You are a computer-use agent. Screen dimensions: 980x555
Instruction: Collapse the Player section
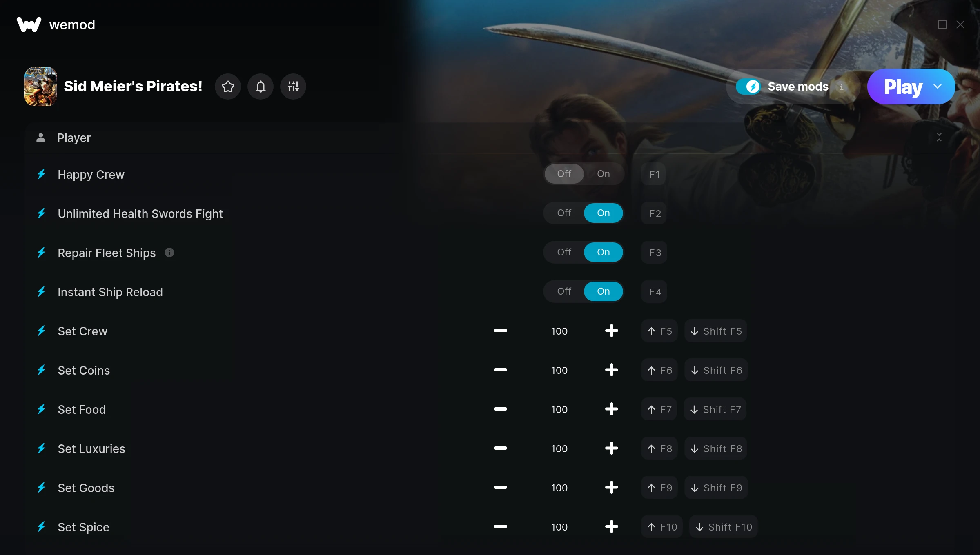click(x=939, y=138)
